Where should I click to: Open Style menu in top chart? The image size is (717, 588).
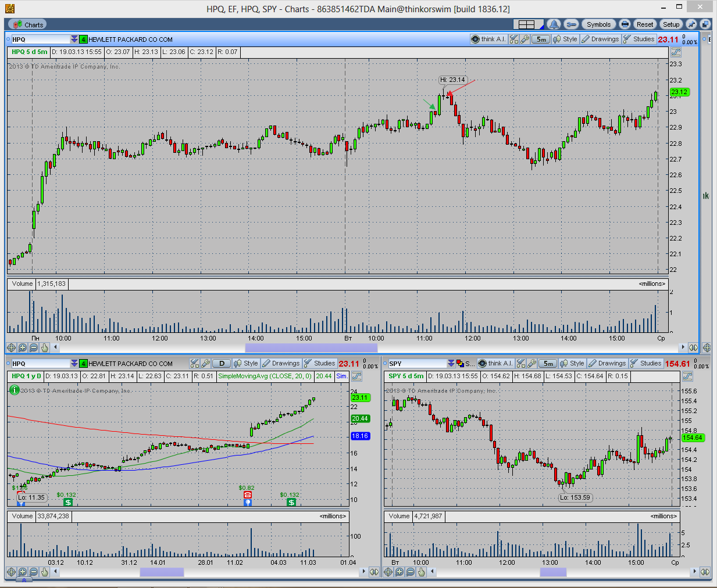565,39
